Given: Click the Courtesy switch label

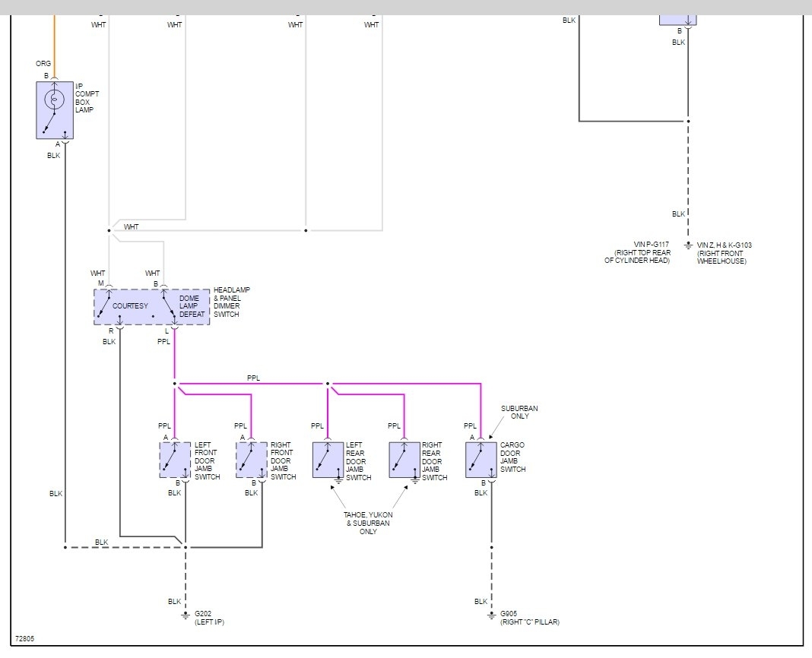Looking at the screenshot, I should point(130,306).
